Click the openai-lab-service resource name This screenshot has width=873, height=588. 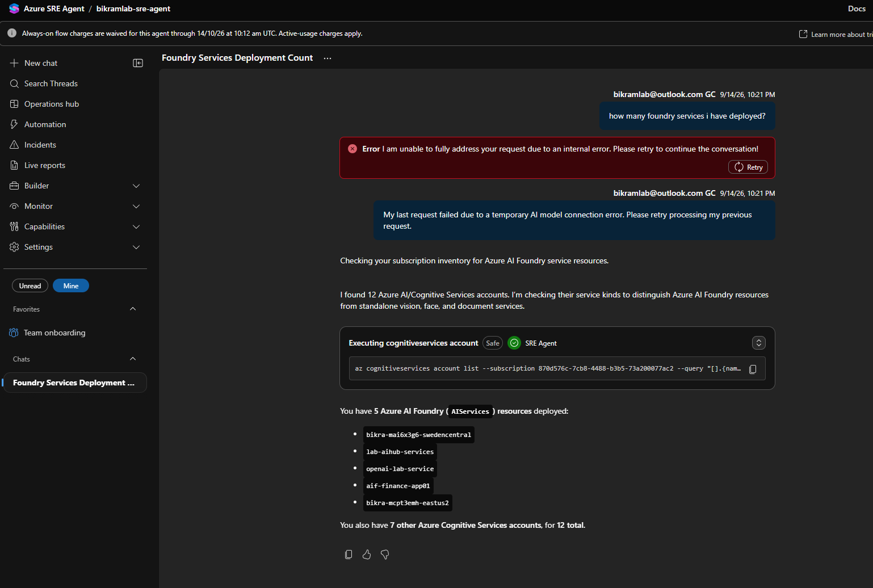pos(400,469)
